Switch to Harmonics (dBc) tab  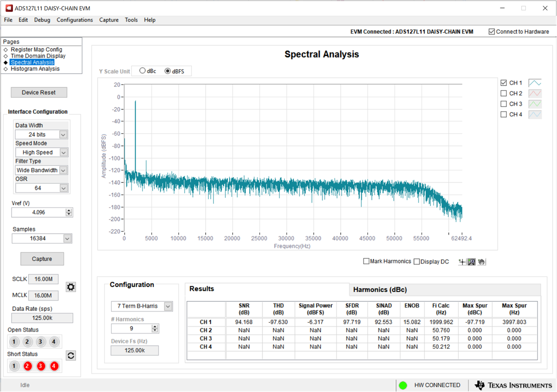(380, 289)
